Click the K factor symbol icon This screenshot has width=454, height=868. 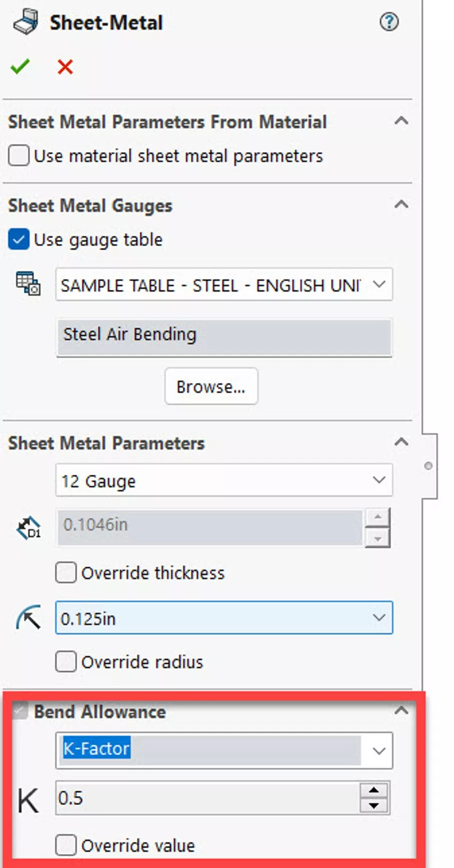[x=28, y=801]
